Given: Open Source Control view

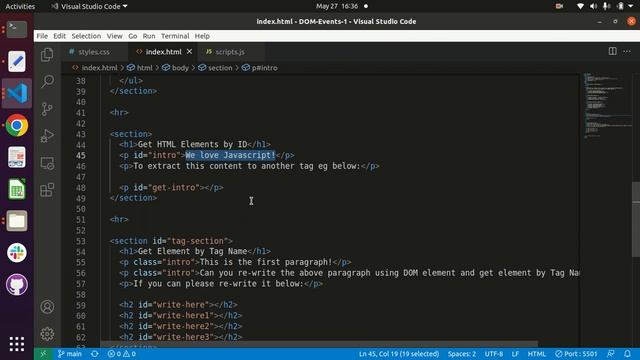Looking at the screenshot, I should pyautogui.click(x=47, y=109).
